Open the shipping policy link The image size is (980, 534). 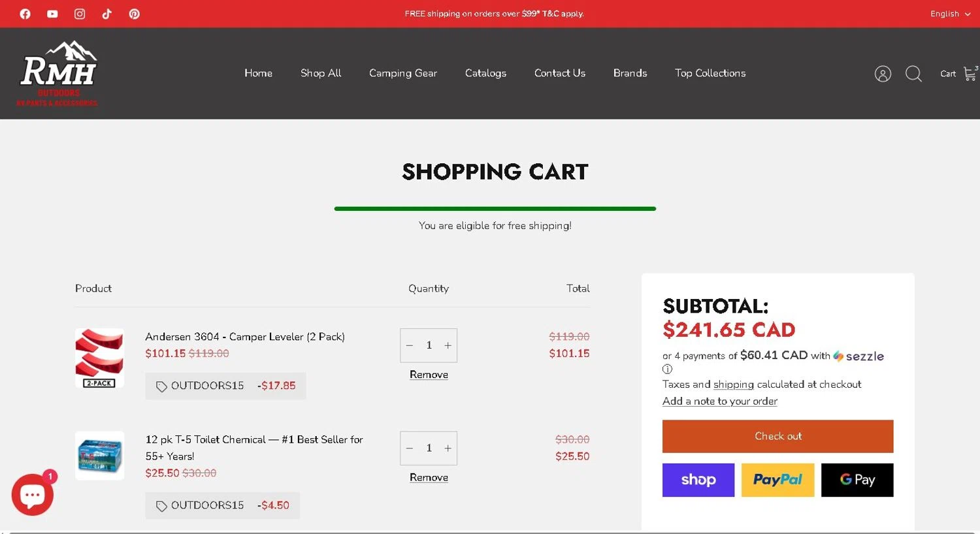click(733, 385)
